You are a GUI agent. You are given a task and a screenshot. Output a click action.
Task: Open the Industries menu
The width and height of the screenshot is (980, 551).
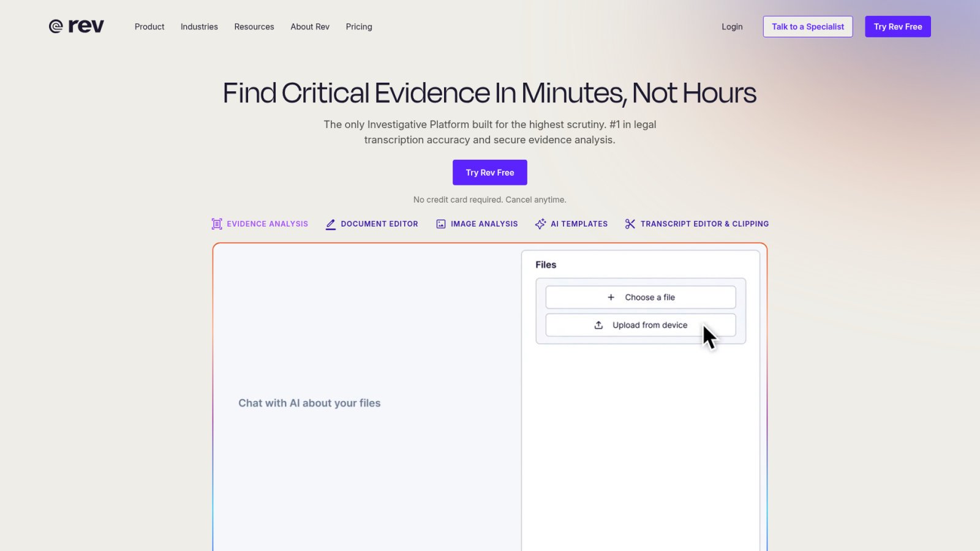(199, 27)
